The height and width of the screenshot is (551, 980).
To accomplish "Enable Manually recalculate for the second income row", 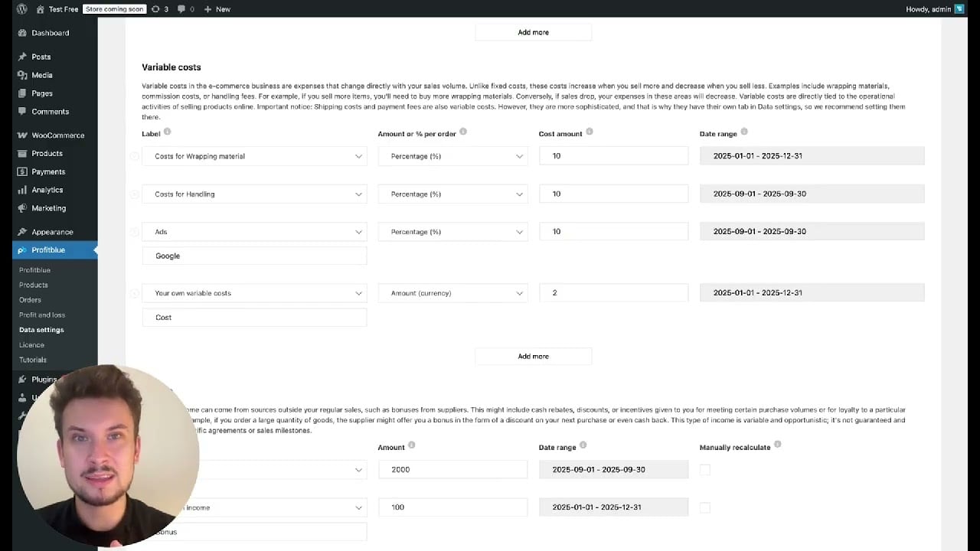I will (704, 507).
